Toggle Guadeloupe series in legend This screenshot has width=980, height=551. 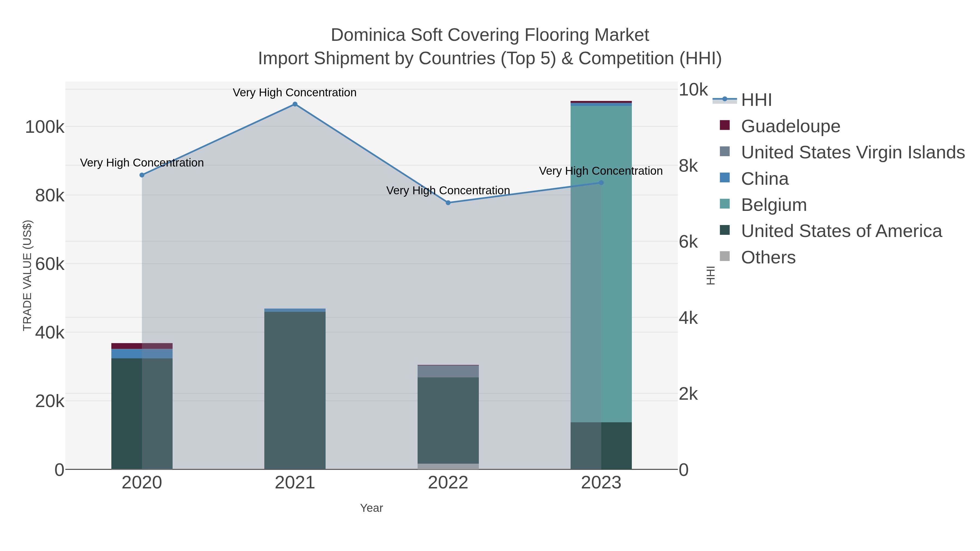pyautogui.click(x=780, y=126)
